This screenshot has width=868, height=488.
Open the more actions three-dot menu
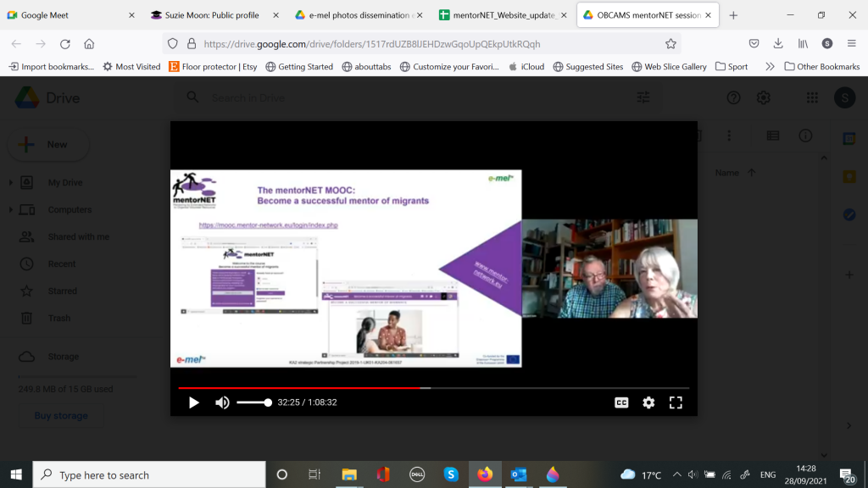729,136
